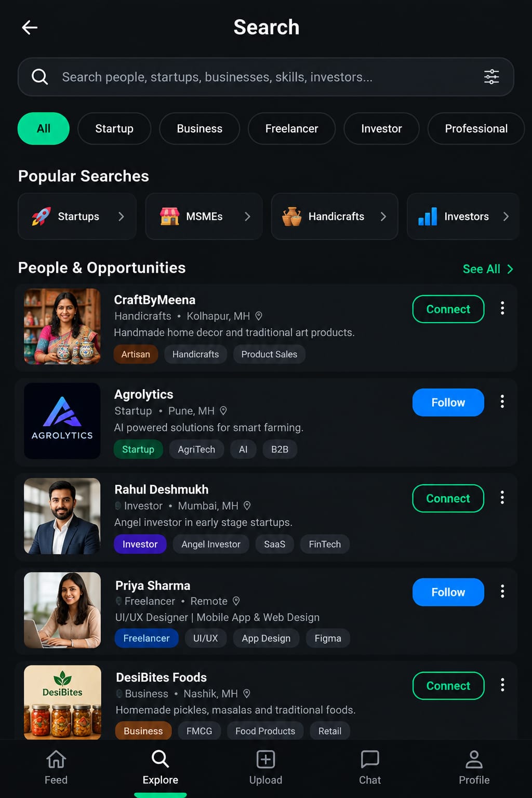532x798 pixels.
Task: Open the Upload plus icon
Action: click(x=265, y=760)
